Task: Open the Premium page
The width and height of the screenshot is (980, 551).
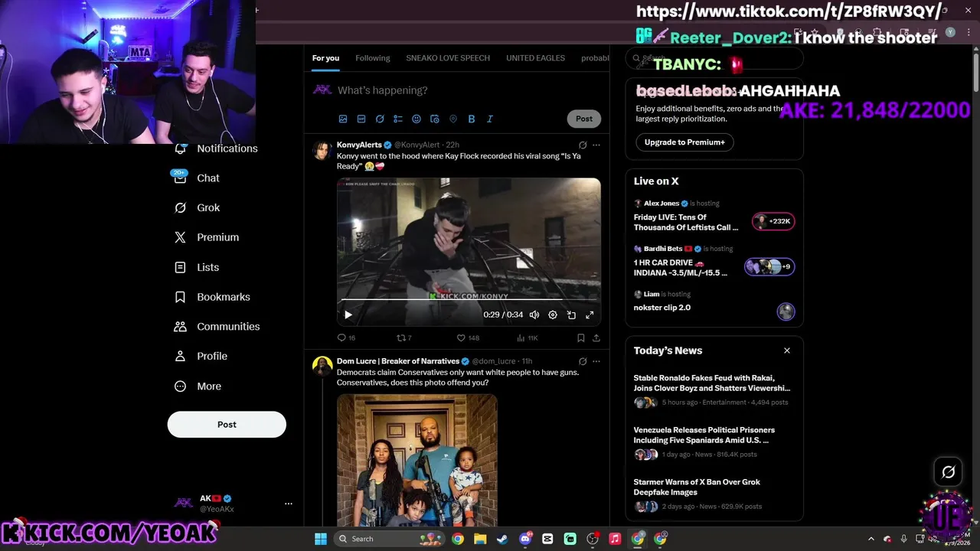Action: 207,237
